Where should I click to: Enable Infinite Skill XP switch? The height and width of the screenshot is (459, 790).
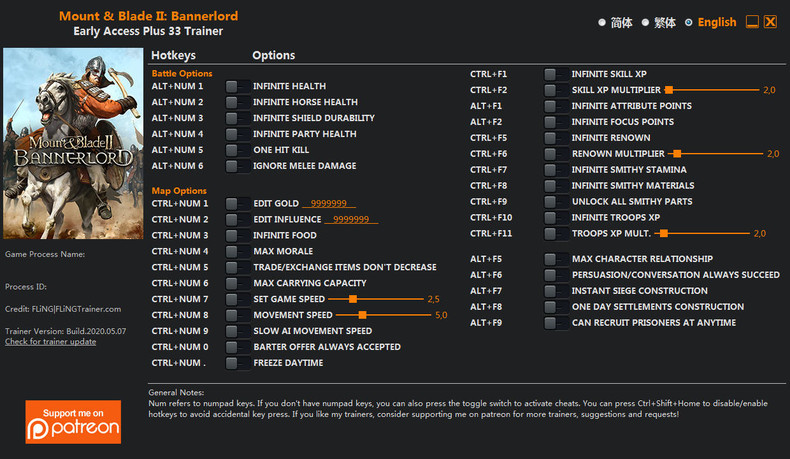coord(556,74)
